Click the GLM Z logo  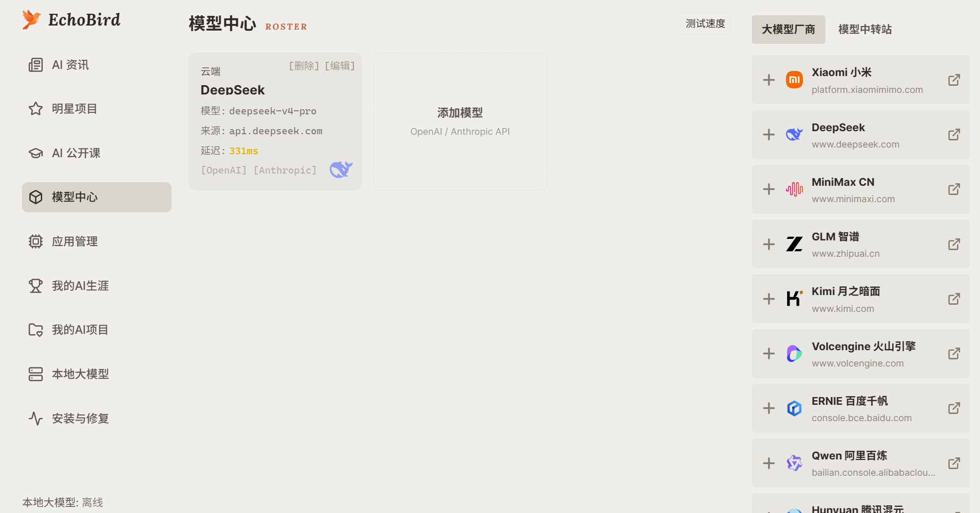pyautogui.click(x=794, y=244)
